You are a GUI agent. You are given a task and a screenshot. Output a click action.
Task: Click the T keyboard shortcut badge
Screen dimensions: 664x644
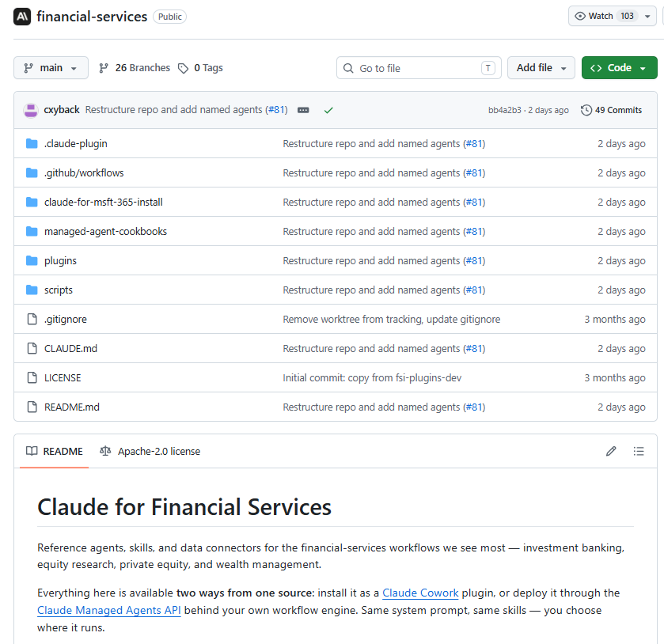[488, 68]
